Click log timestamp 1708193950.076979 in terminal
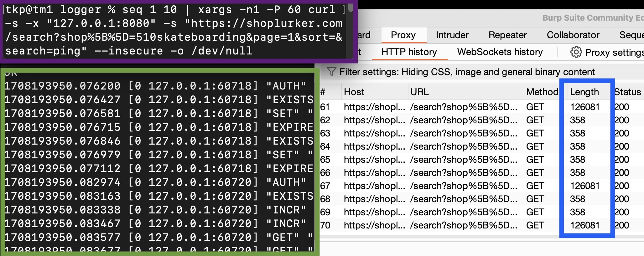The height and width of the screenshot is (256, 644). click(x=63, y=155)
